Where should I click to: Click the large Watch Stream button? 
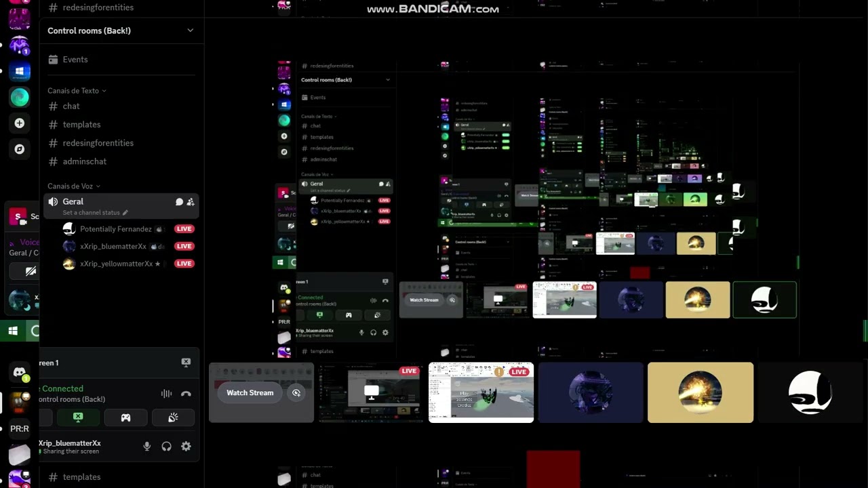(250, 392)
